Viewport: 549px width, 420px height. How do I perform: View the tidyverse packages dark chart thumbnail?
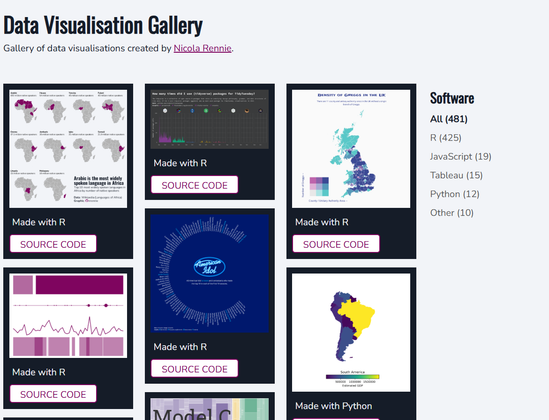point(210,119)
